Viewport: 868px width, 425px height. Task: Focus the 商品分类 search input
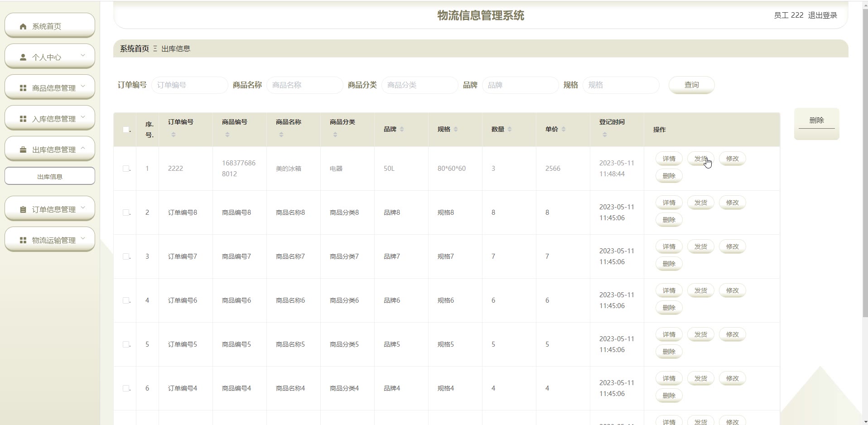click(x=420, y=85)
